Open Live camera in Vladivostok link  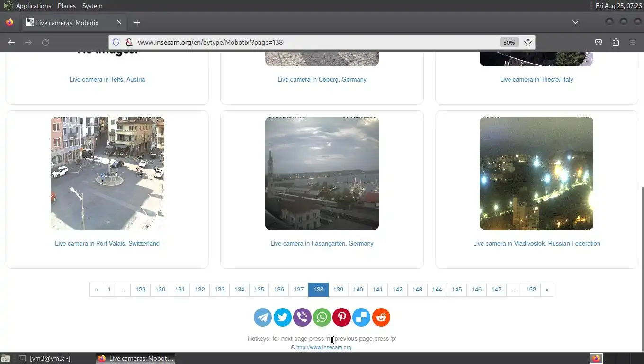537,243
